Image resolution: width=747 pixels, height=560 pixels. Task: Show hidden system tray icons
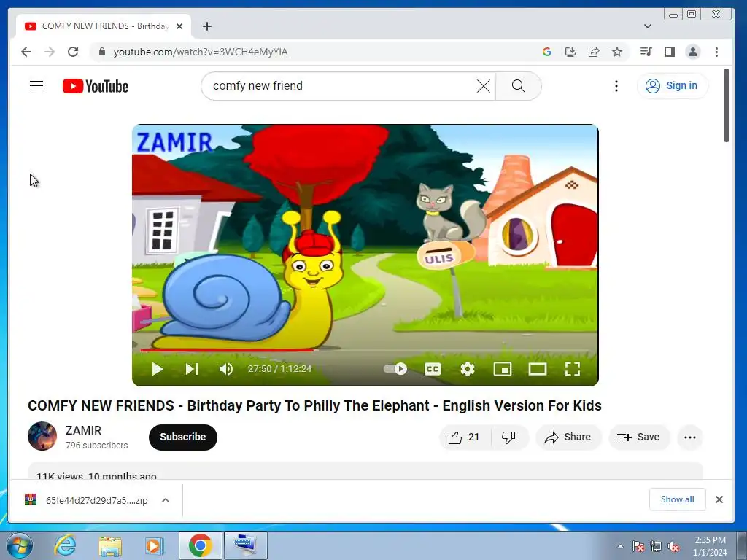pos(620,546)
